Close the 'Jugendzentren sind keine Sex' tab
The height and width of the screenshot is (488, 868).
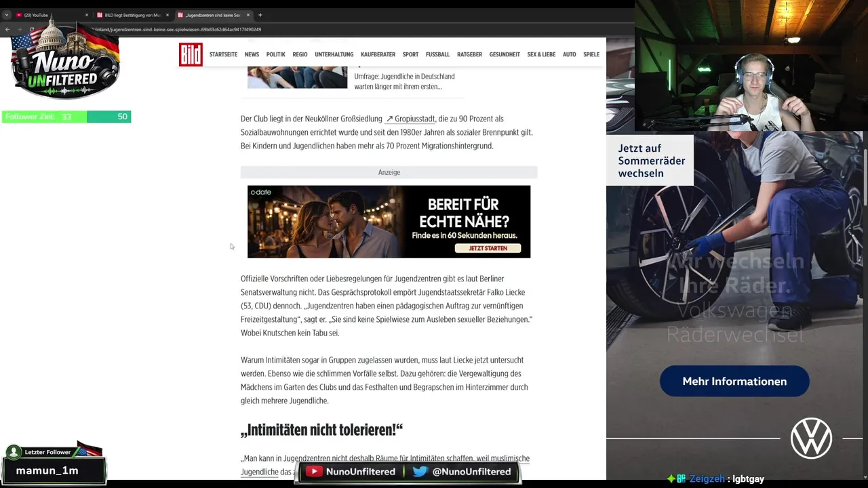click(248, 15)
